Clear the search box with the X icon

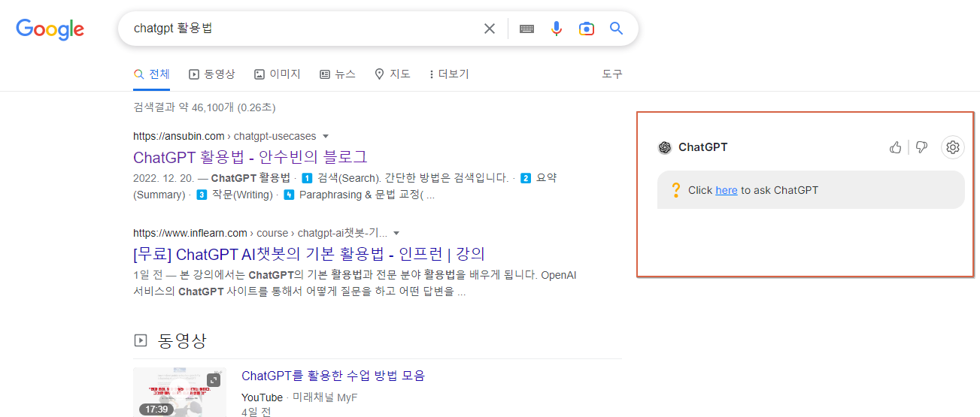click(x=490, y=29)
